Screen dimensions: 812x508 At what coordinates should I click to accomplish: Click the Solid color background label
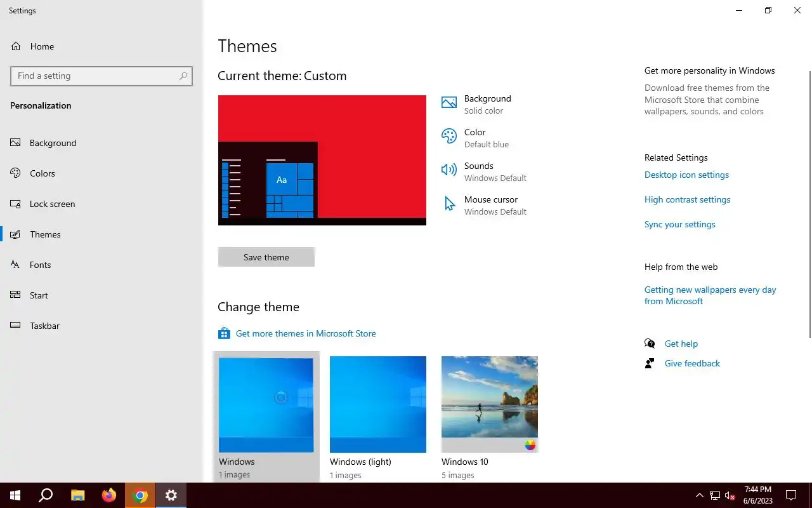[483, 110]
